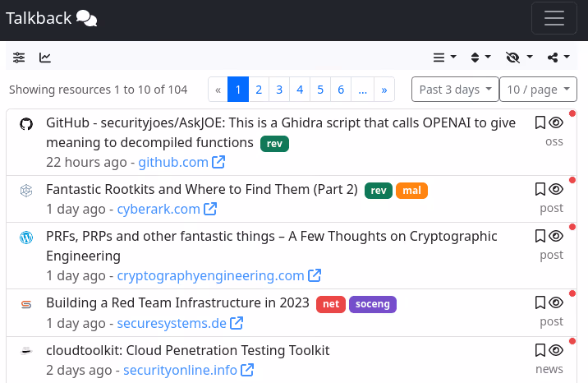Go to previous page arrow
Image resolution: width=588 pixels, height=383 pixels.
[218, 90]
